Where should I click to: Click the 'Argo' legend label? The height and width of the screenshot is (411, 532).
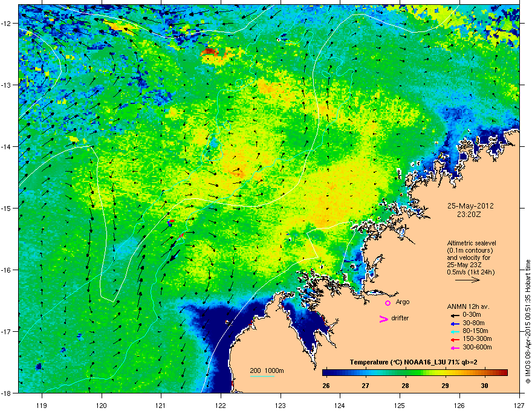[403, 302]
